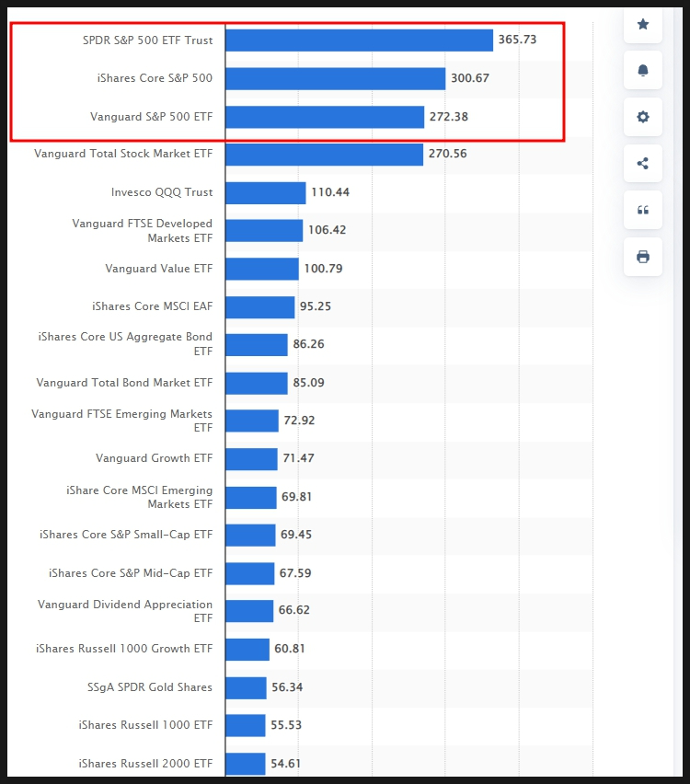Screen dimensions: 690x784
Task: Open chart settings gear icon
Action: point(643,117)
